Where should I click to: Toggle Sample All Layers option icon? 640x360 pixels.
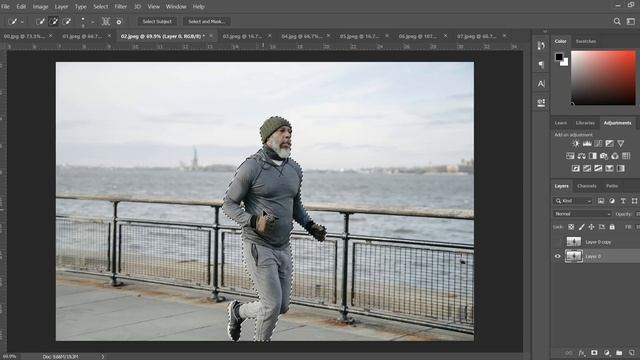pyautogui.click(x=105, y=22)
